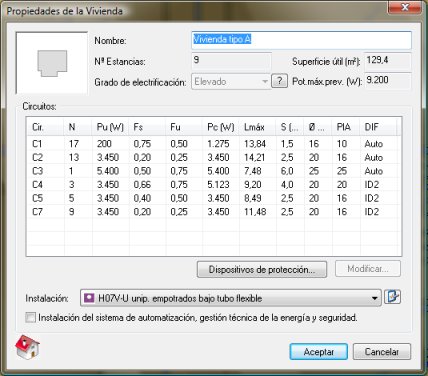Close the Propiedades de la Vivienda window
The image size is (428, 376).
405,7
